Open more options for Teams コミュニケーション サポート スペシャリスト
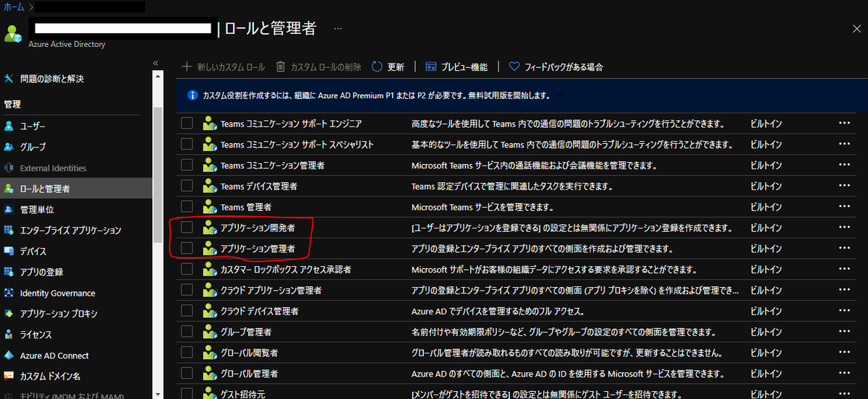 pos(844,145)
